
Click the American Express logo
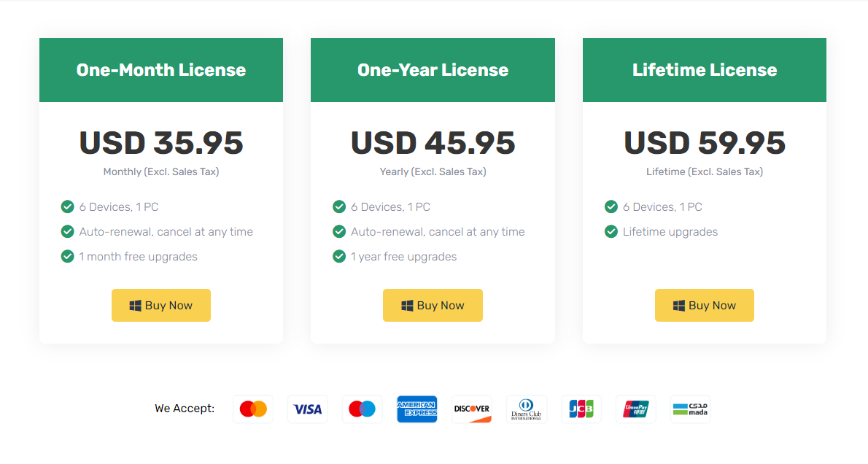click(416, 409)
